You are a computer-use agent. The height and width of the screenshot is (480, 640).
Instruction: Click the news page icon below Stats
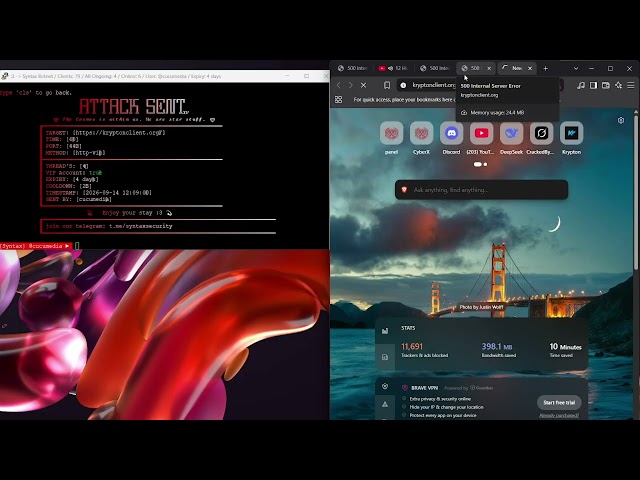385,357
